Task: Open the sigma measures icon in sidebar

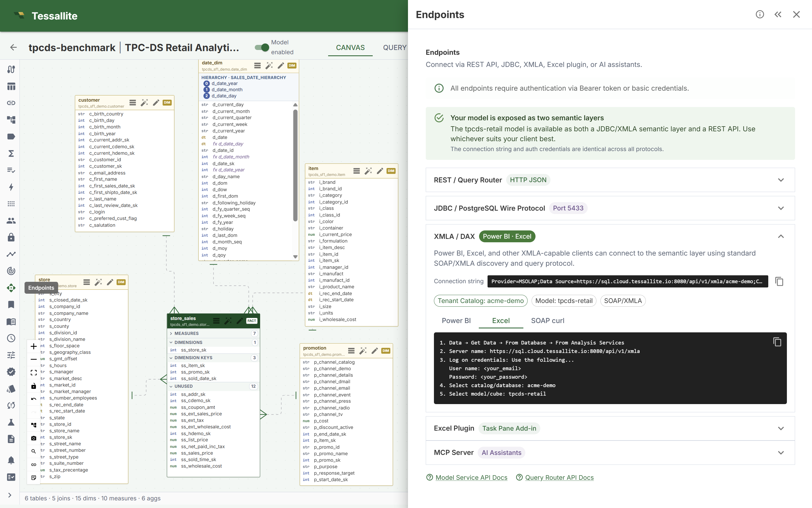Action: pyautogui.click(x=11, y=154)
